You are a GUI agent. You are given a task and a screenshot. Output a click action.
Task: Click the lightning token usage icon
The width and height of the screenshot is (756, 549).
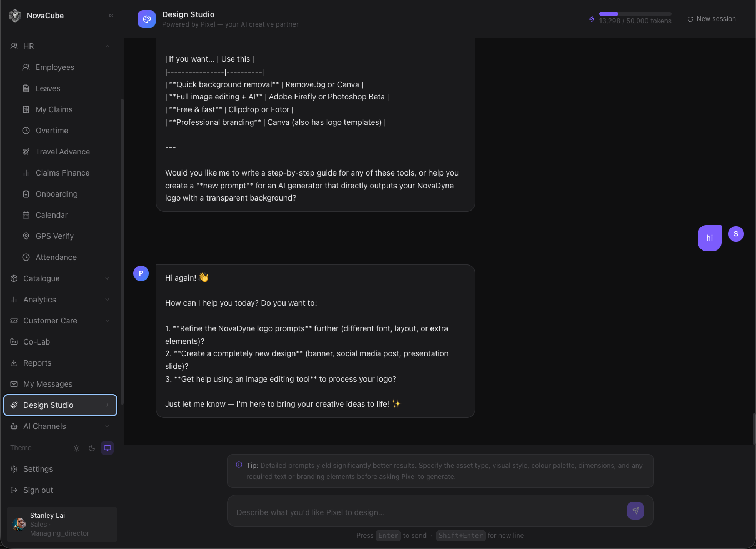point(592,19)
